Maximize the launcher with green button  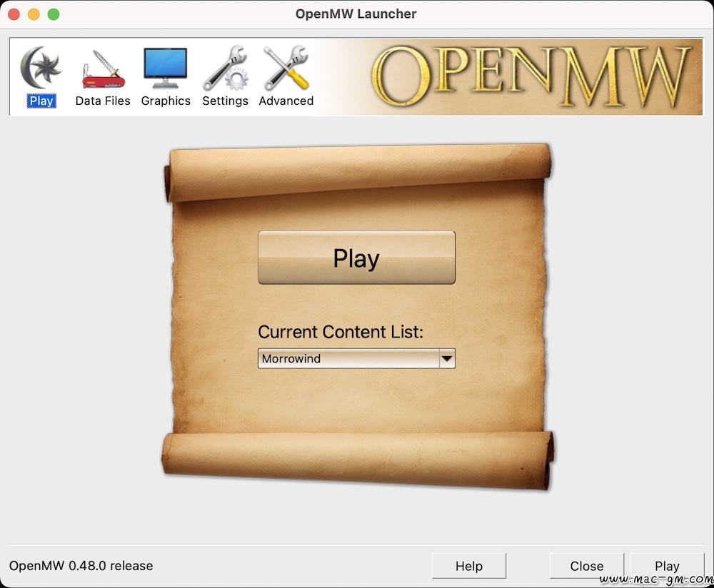click(54, 14)
